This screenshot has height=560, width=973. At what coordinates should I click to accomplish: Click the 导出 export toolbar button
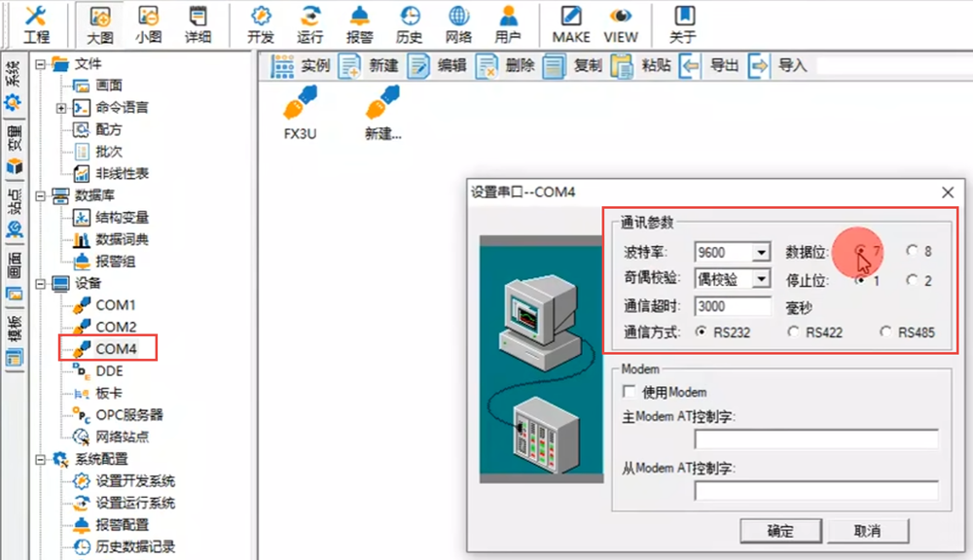709,66
